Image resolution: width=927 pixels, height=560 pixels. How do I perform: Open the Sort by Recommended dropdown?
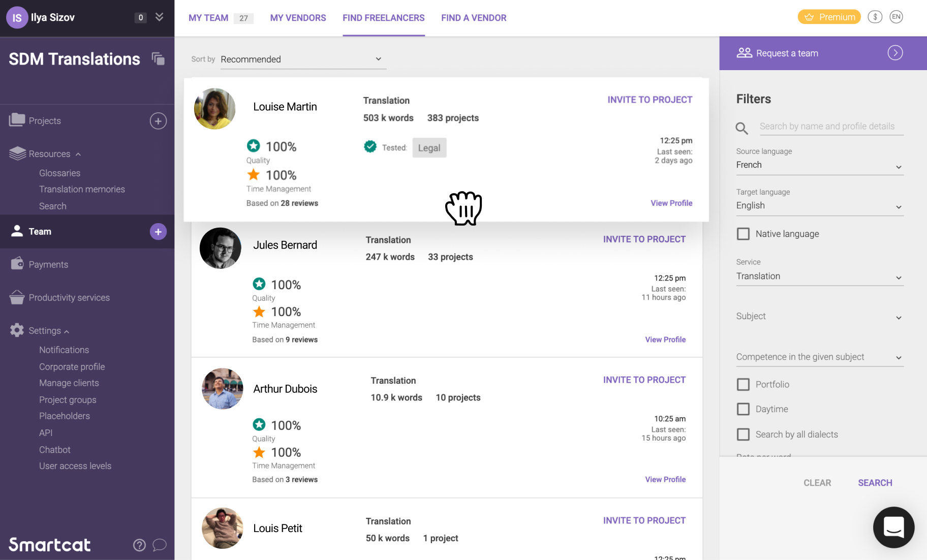coord(302,59)
